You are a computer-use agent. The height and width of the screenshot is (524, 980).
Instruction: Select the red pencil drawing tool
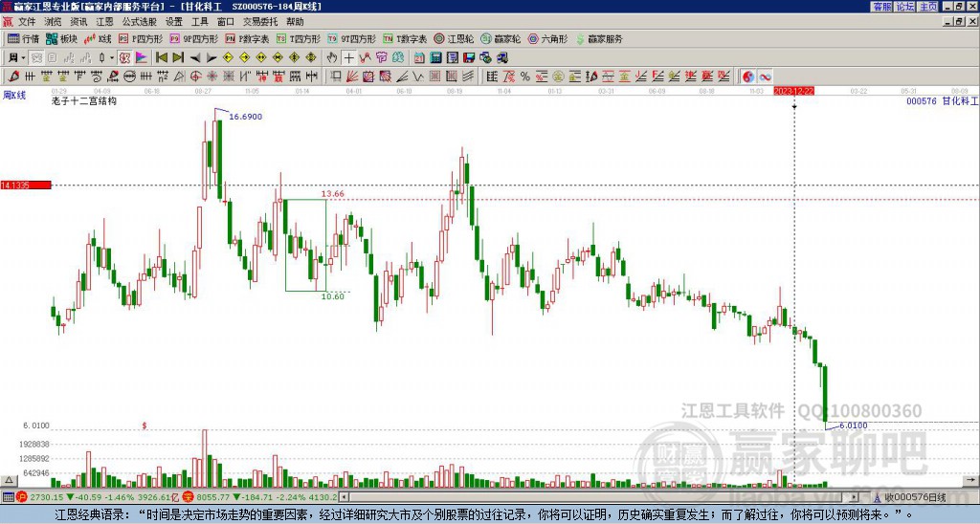[13, 76]
